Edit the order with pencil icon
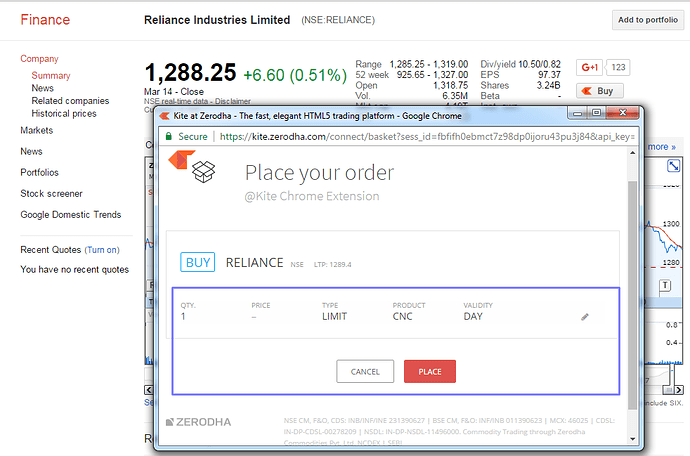This screenshot has height=456, width=690. click(x=585, y=317)
